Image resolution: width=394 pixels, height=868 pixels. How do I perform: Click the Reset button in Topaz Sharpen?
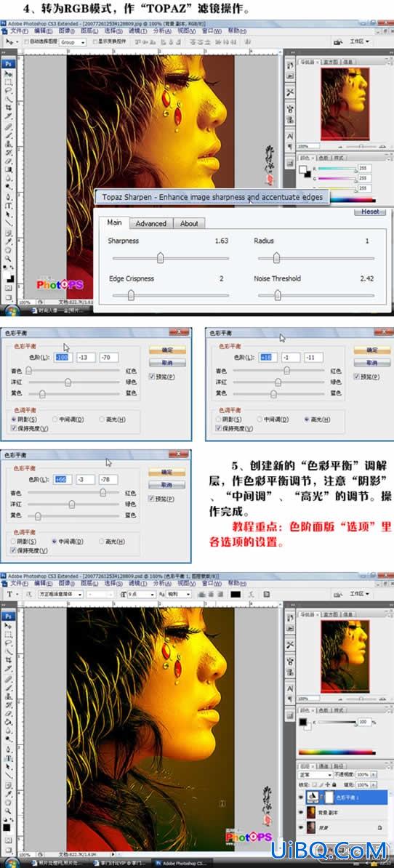point(370,212)
